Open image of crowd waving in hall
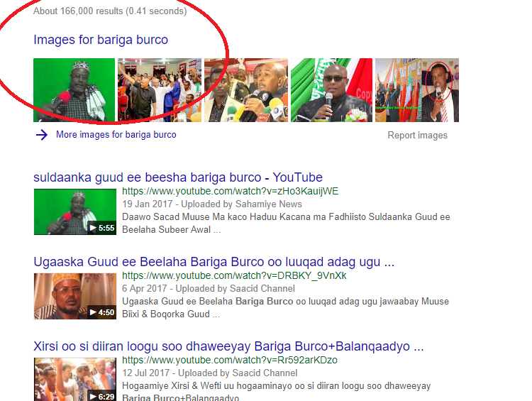 coord(160,90)
